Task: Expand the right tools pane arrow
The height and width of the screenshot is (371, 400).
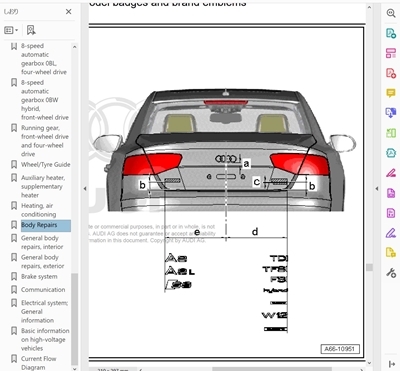Action: point(392,364)
